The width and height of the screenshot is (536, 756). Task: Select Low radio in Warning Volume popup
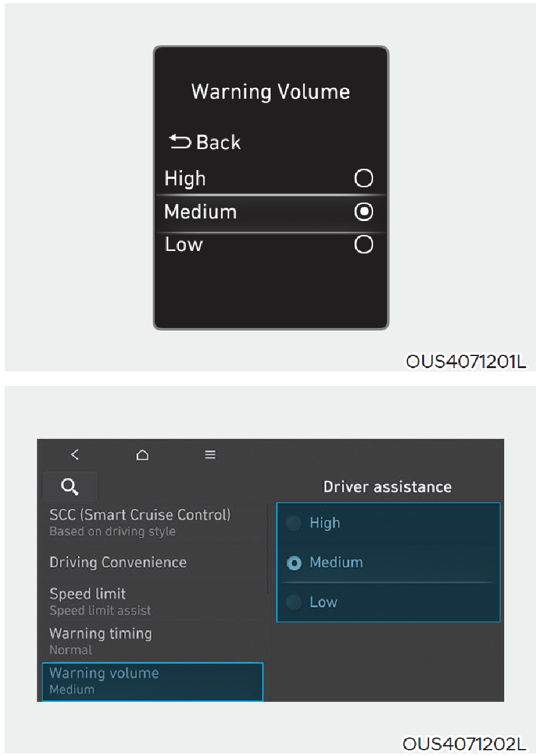[x=363, y=245]
